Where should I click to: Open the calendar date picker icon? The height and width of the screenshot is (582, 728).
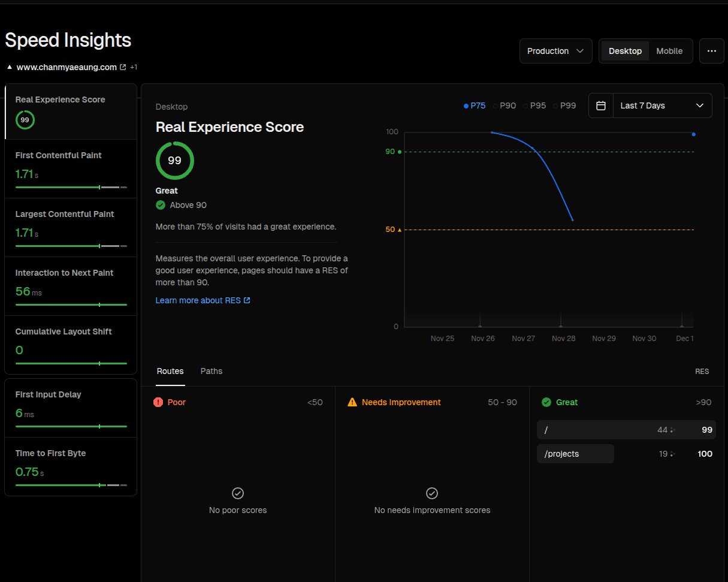(x=601, y=105)
